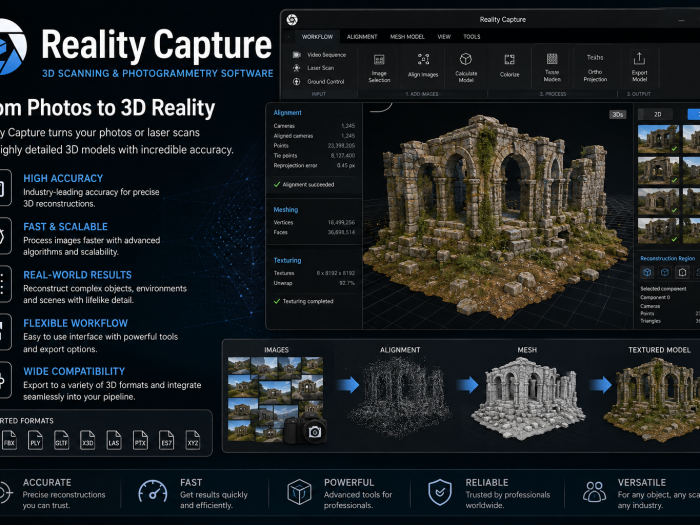Click the 3D ruins model in the viewport
This screenshot has width=700, height=525.
click(496, 217)
